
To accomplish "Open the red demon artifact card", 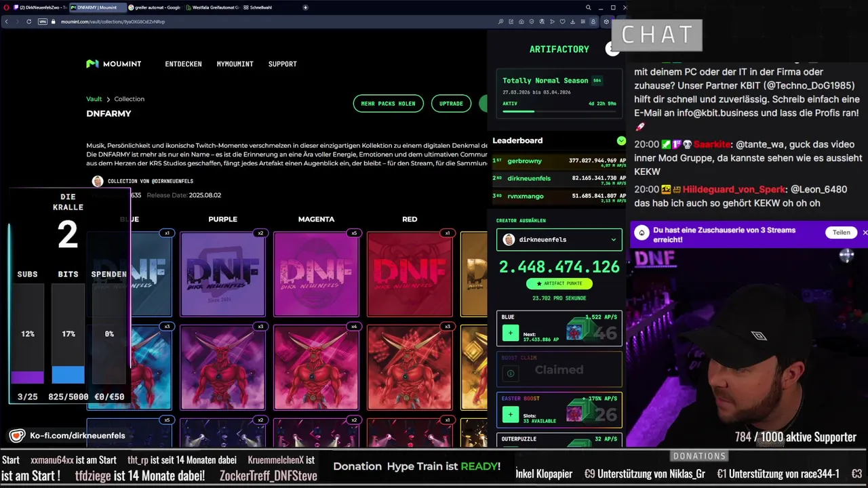I will [410, 367].
